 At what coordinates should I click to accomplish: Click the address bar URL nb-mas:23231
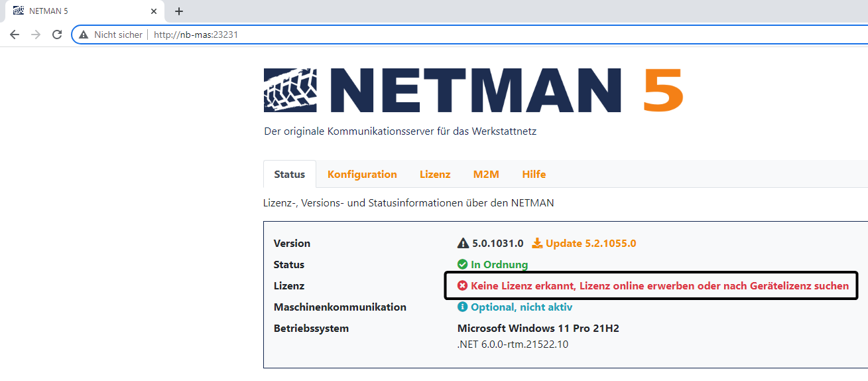(196, 35)
